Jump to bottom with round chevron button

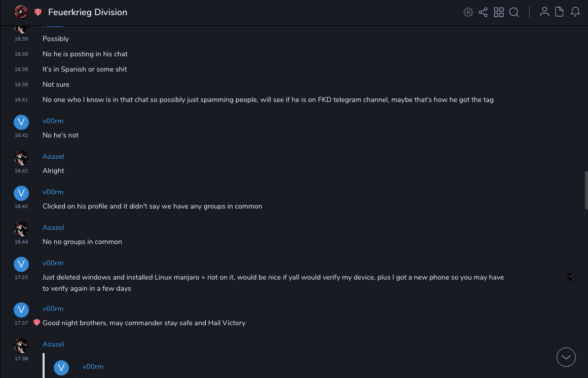(566, 357)
